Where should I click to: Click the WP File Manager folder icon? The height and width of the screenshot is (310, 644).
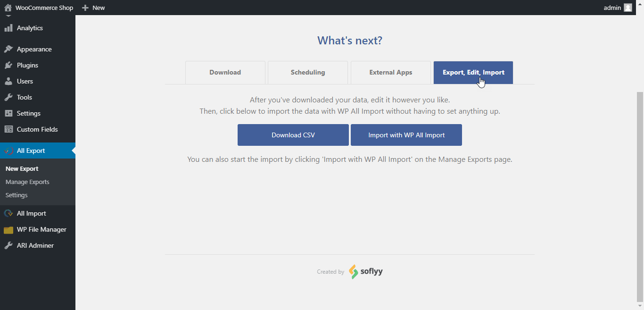coord(8,230)
